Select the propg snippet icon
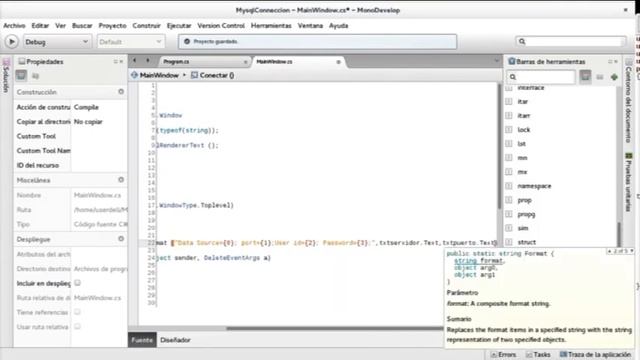 (509, 214)
